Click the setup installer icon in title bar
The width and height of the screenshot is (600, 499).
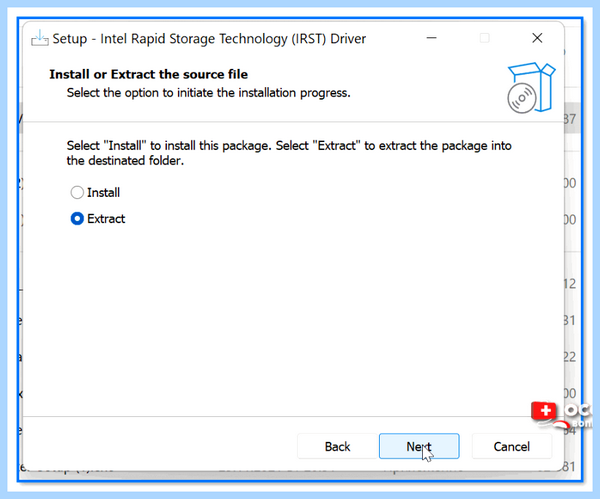point(39,38)
